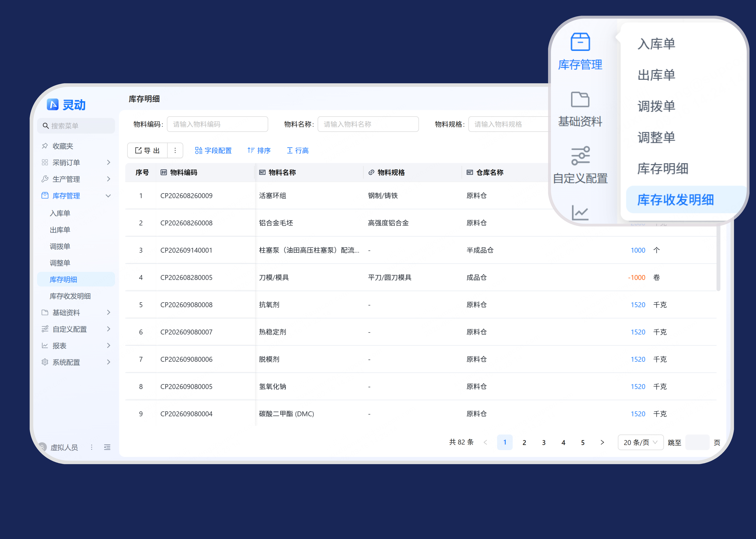This screenshot has width=756, height=539.
Task: Click the 物料编码 input field
Action: [217, 124]
